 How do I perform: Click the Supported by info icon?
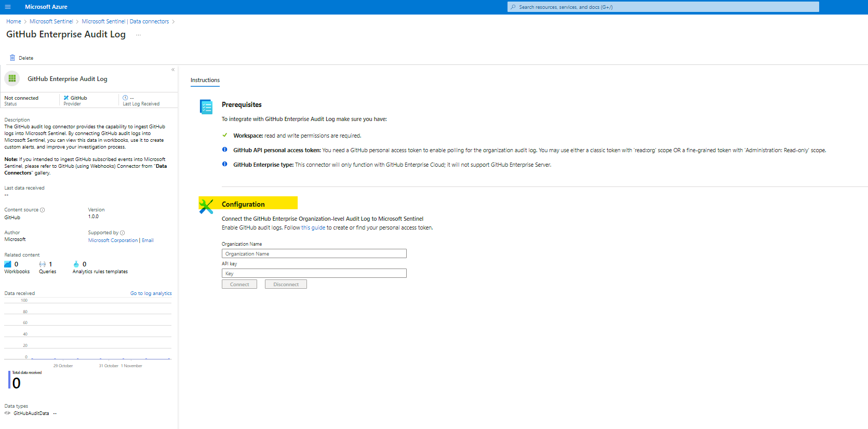(123, 233)
